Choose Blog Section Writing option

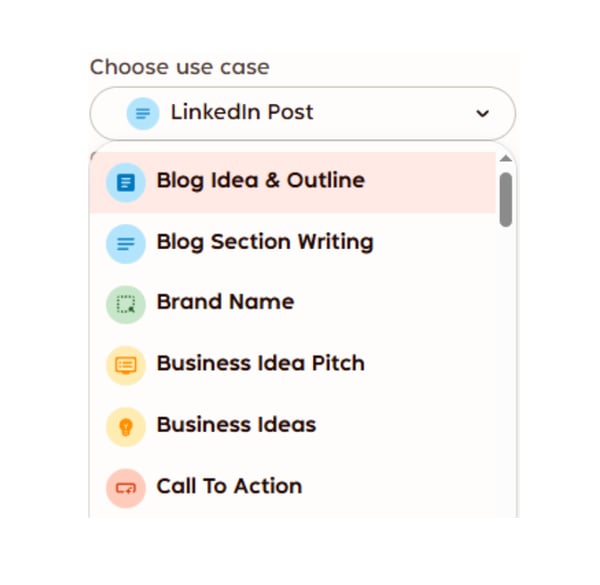293,244
